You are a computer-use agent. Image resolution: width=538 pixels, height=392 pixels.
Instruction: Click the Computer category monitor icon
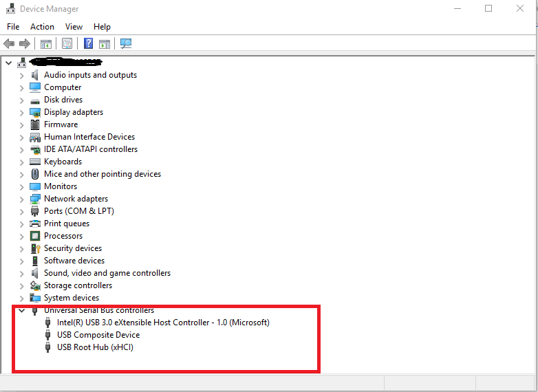(35, 87)
